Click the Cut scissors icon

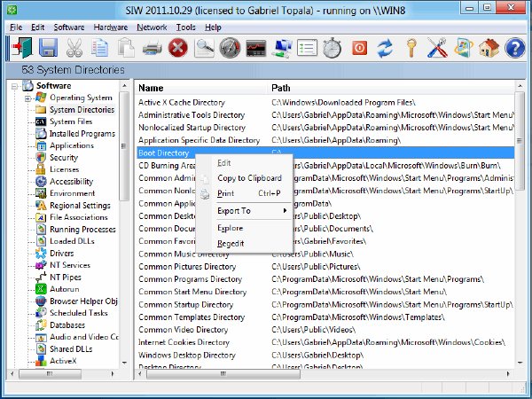click(x=74, y=48)
